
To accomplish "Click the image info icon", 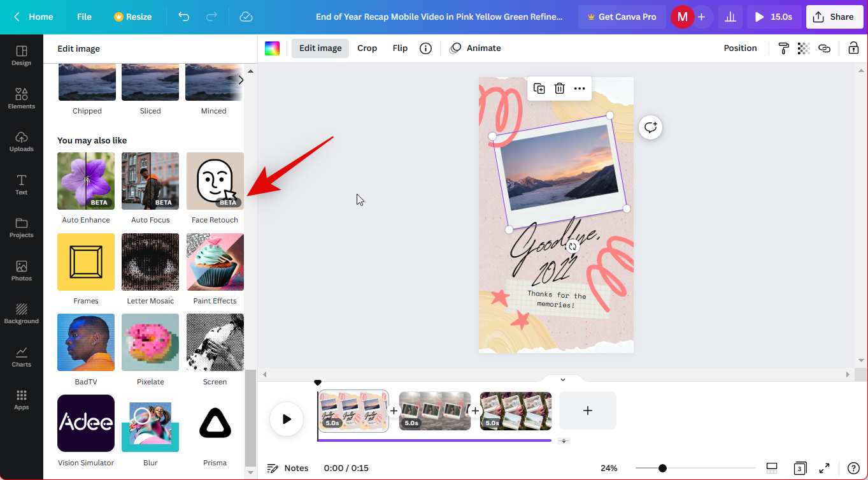I will coord(425,48).
